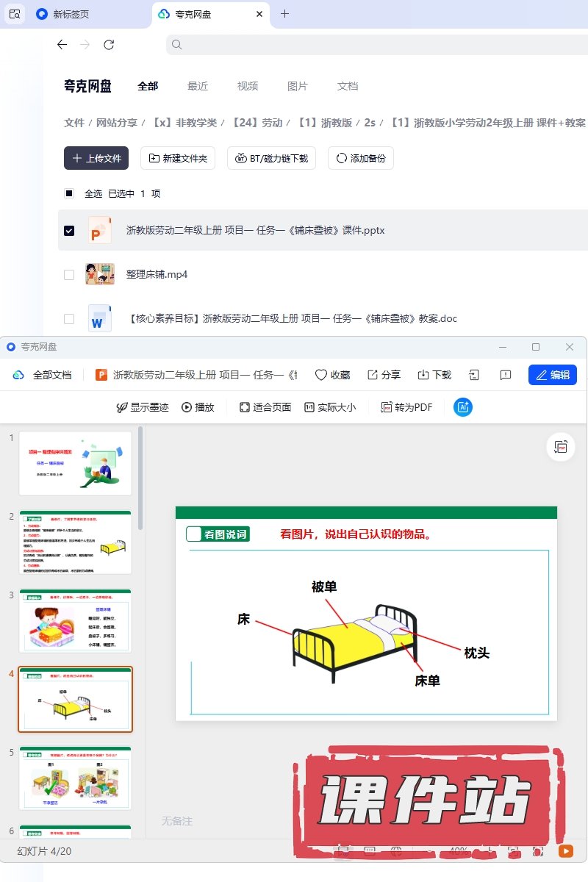
Task: Switch to the 视频 tab
Action: tap(248, 86)
